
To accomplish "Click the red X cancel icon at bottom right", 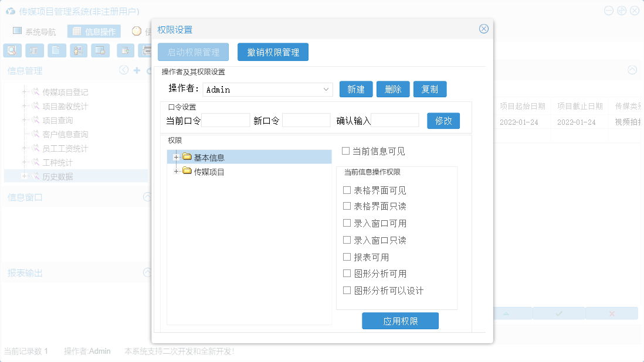I will [612, 313].
